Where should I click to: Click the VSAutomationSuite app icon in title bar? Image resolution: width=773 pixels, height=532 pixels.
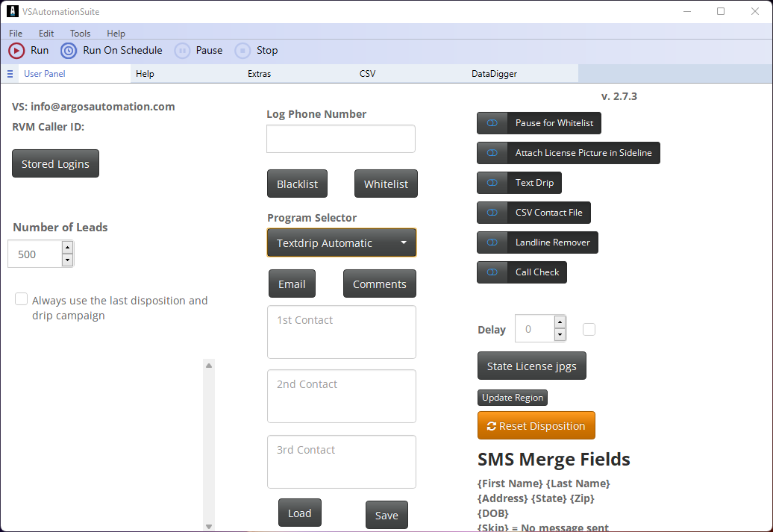12,12
